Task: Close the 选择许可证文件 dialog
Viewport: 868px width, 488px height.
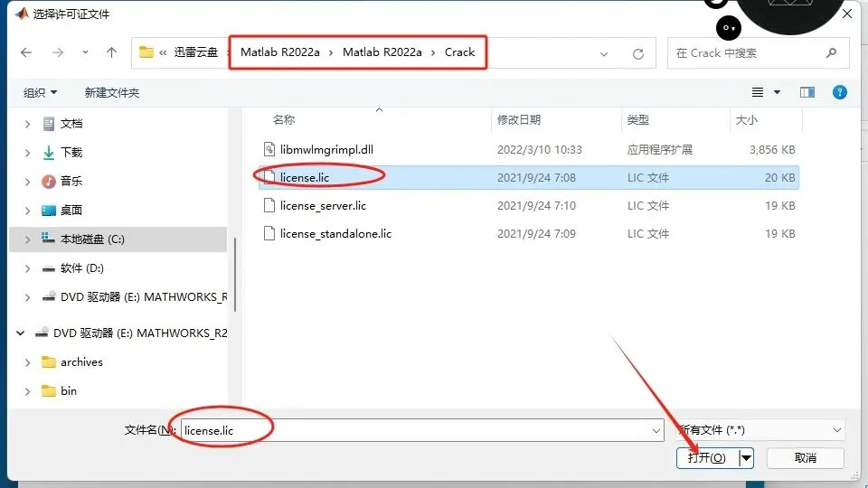Action: pos(847,14)
